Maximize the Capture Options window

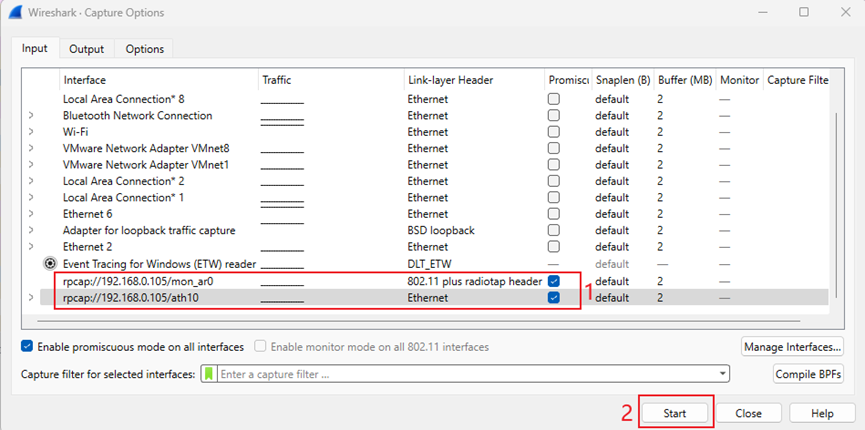point(804,12)
